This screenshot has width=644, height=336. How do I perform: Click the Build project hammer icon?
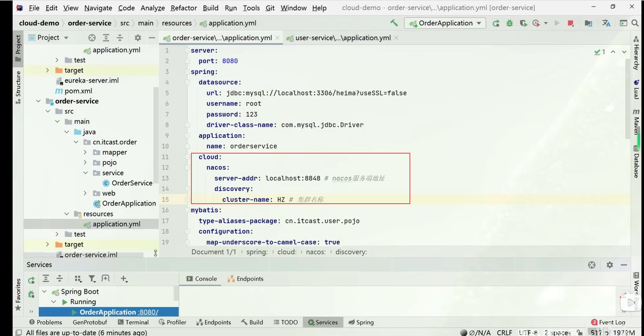click(x=394, y=23)
